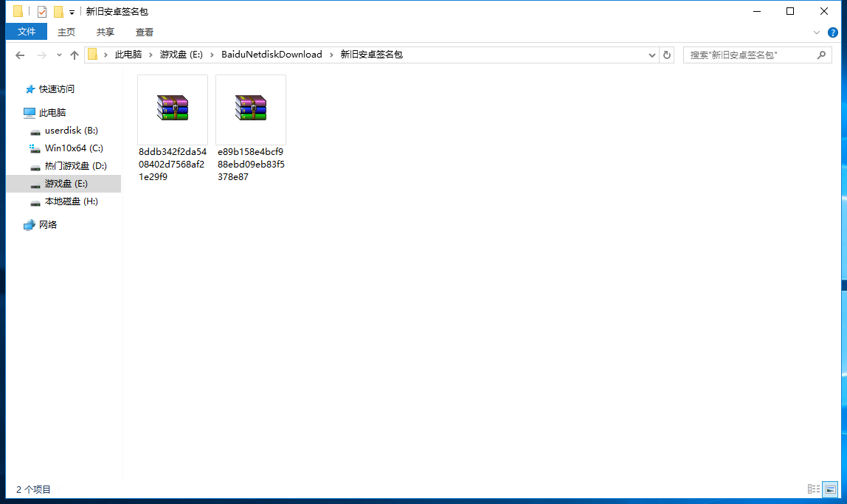The height and width of the screenshot is (504, 847).
Task: Open Win10x64 (C:) drive in sidebar
Action: click(74, 148)
